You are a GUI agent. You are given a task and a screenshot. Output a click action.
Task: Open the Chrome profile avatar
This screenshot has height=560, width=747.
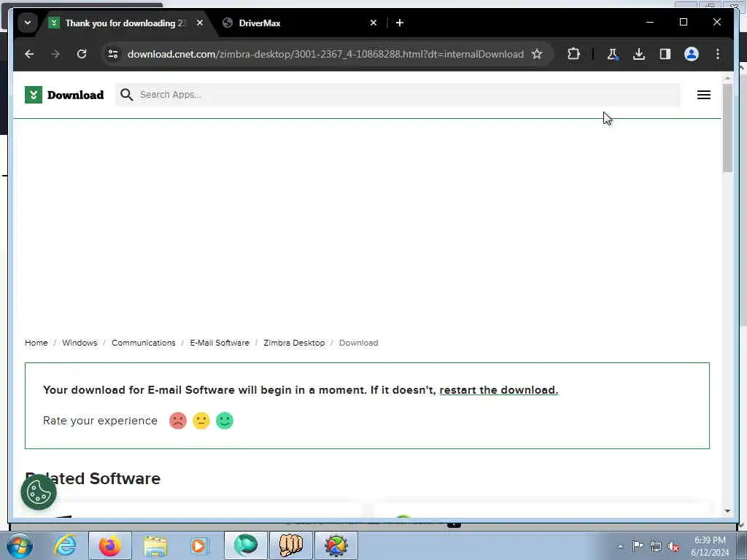click(692, 54)
